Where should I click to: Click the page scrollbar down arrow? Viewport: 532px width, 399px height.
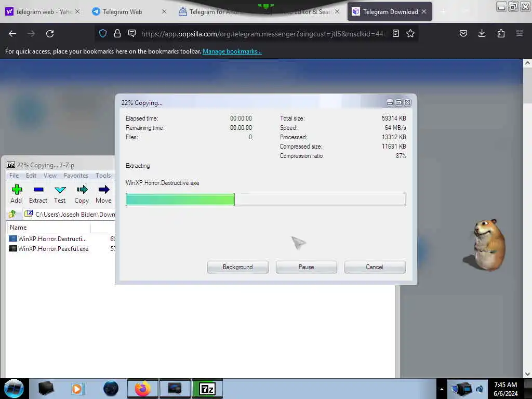tap(527, 374)
